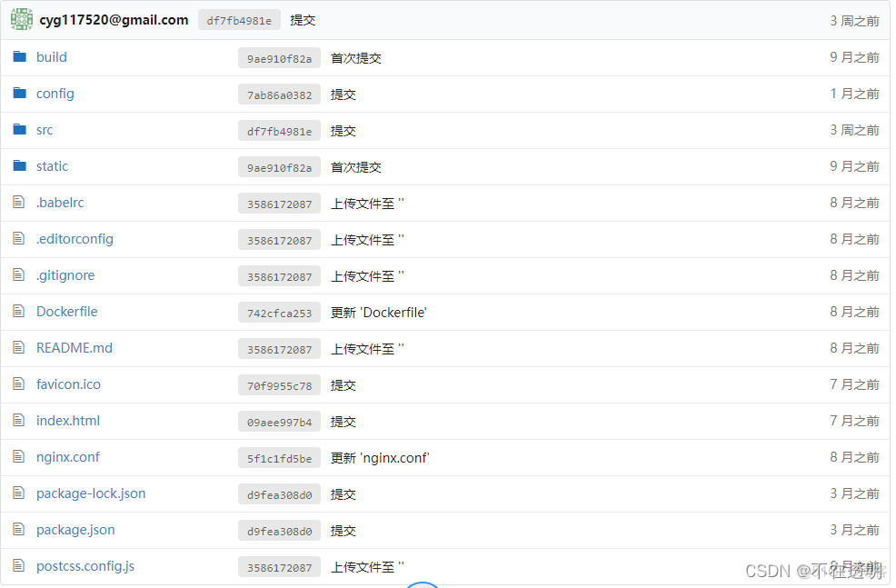Image resolution: width=896 pixels, height=588 pixels.
Task: Click commit message 更新 'Dockerfile'
Action: pyautogui.click(x=379, y=313)
